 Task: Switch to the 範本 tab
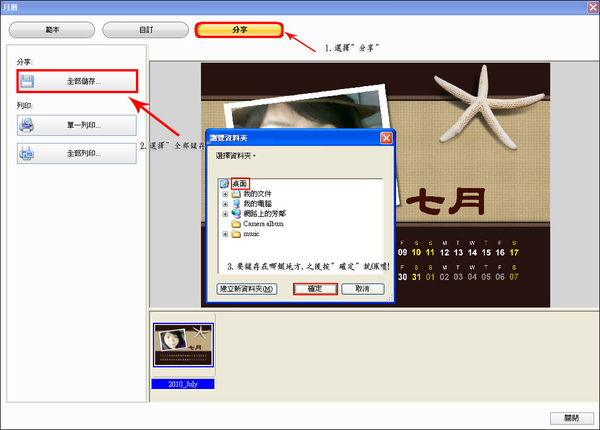coord(52,30)
